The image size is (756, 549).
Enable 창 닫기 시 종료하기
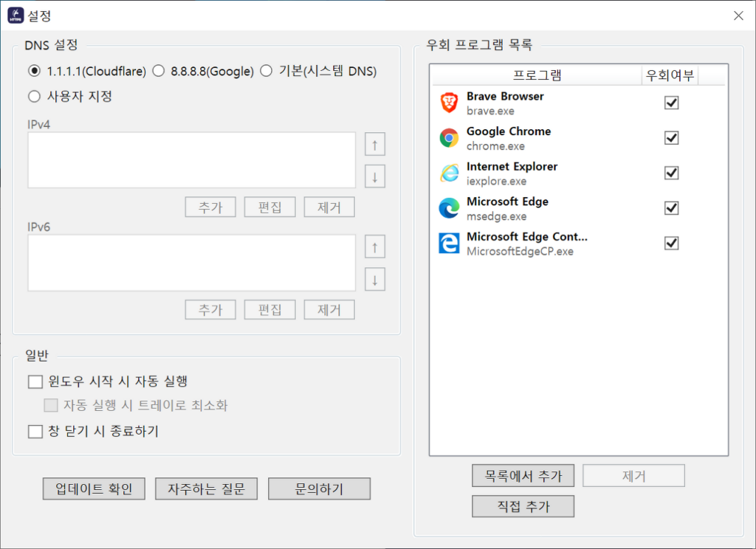click(x=35, y=432)
